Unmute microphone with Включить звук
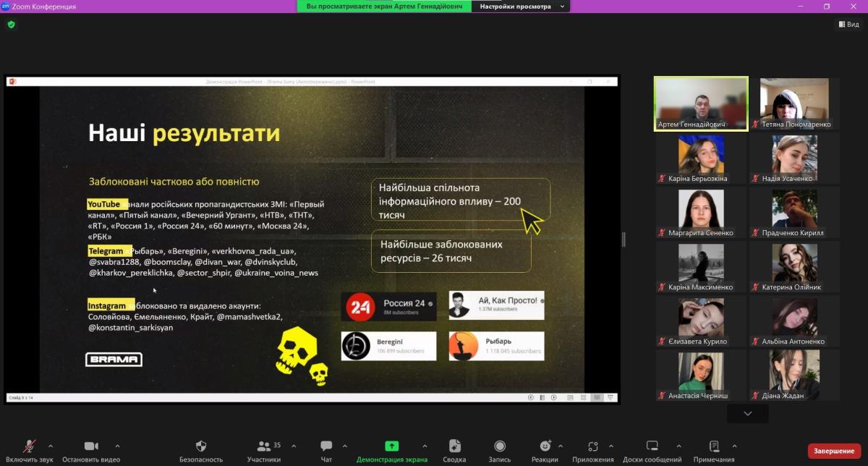The image size is (868, 466). pos(30,446)
